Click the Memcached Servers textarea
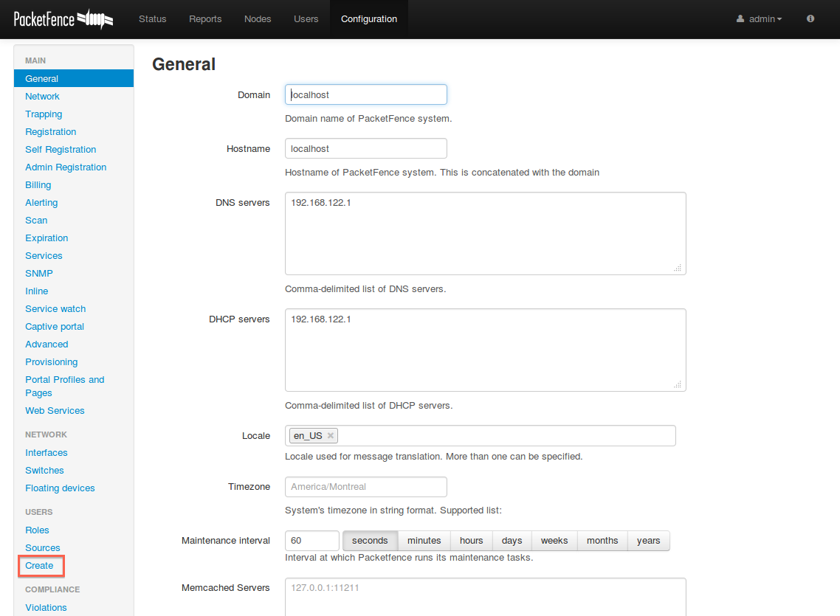 [486, 597]
